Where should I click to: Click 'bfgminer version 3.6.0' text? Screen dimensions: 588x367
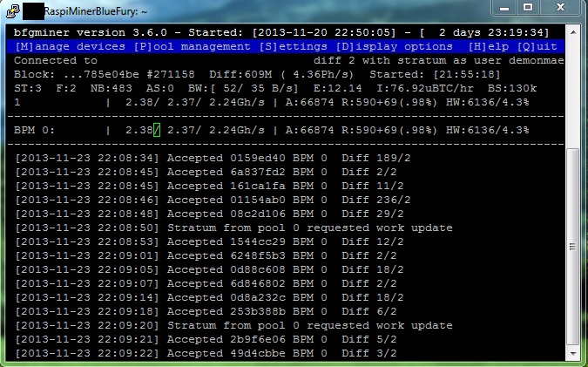point(91,32)
